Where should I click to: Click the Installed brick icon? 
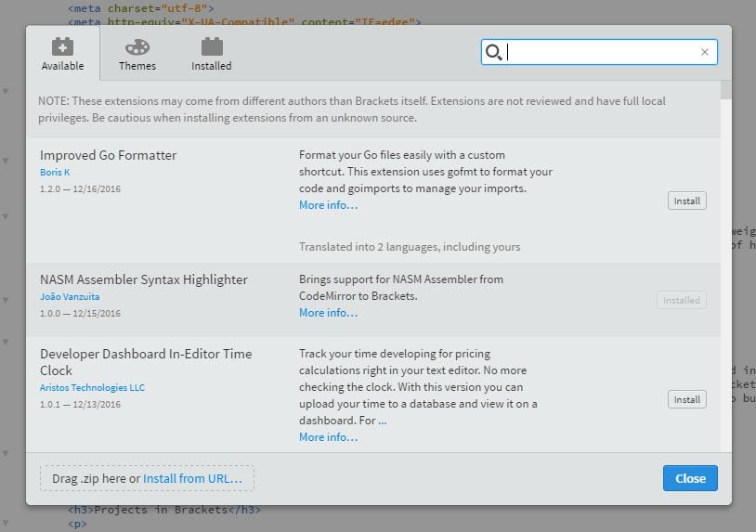pyautogui.click(x=212, y=46)
